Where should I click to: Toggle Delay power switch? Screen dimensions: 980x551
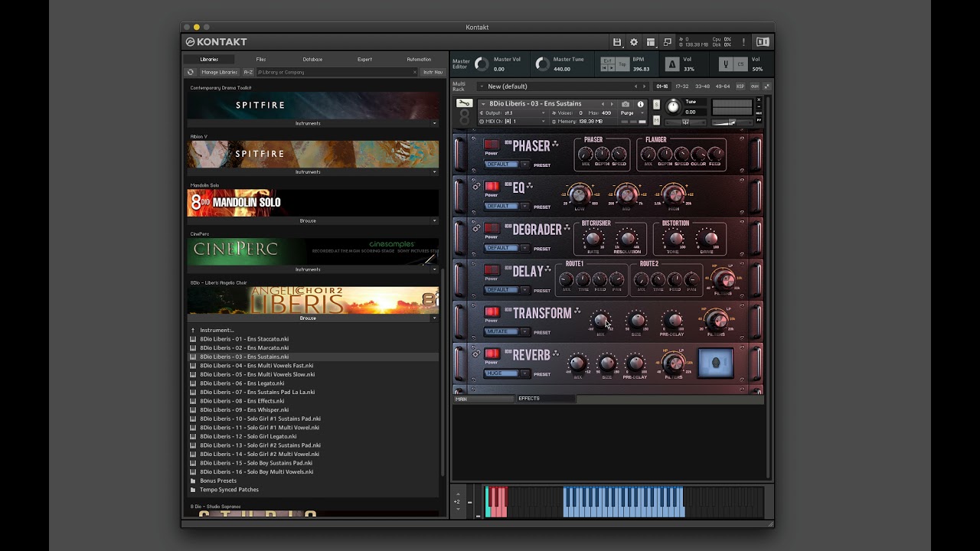(x=492, y=270)
